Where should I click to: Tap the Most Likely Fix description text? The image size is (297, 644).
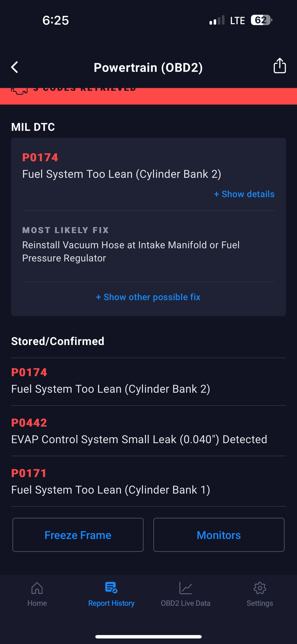click(x=131, y=252)
